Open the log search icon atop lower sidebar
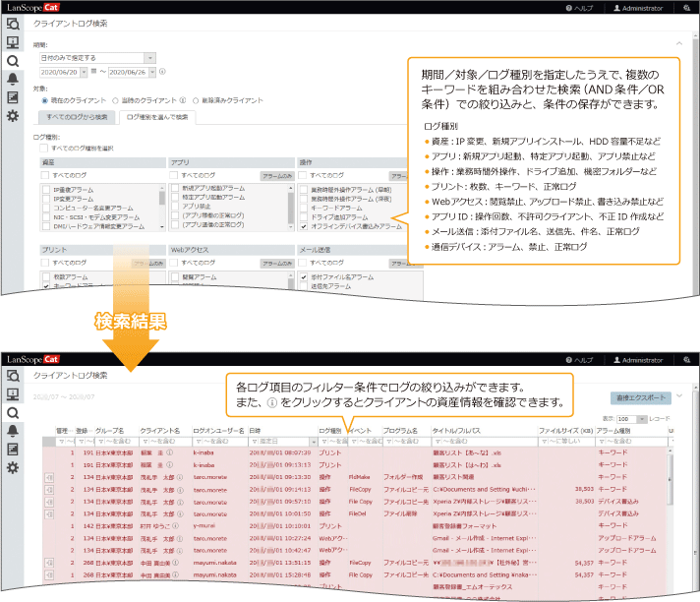This screenshot has width=700, height=602. click(x=13, y=375)
